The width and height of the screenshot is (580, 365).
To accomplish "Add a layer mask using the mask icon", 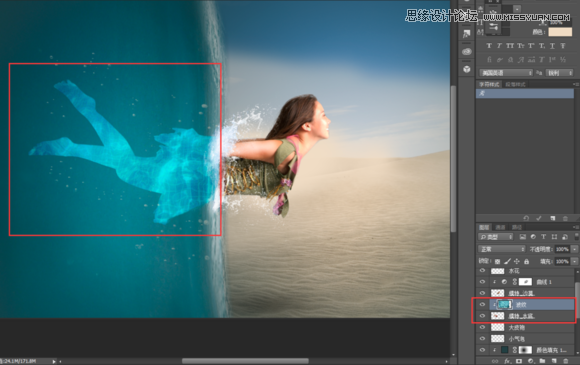I will (519, 361).
